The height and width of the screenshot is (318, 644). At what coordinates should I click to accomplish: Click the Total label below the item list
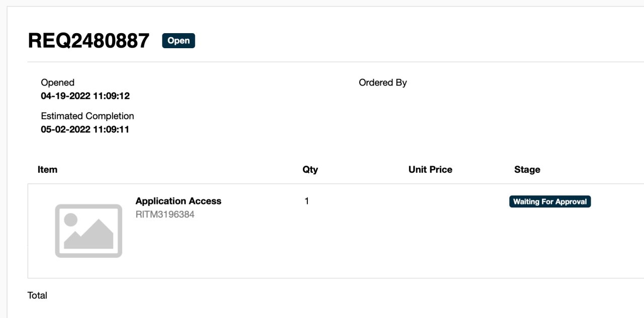(x=38, y=295)
